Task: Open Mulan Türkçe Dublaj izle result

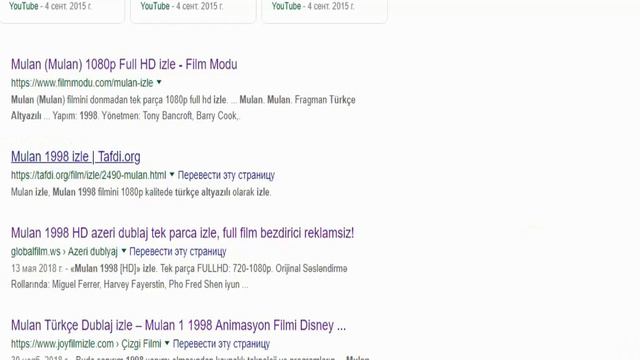Action: (x=178, y=325)
